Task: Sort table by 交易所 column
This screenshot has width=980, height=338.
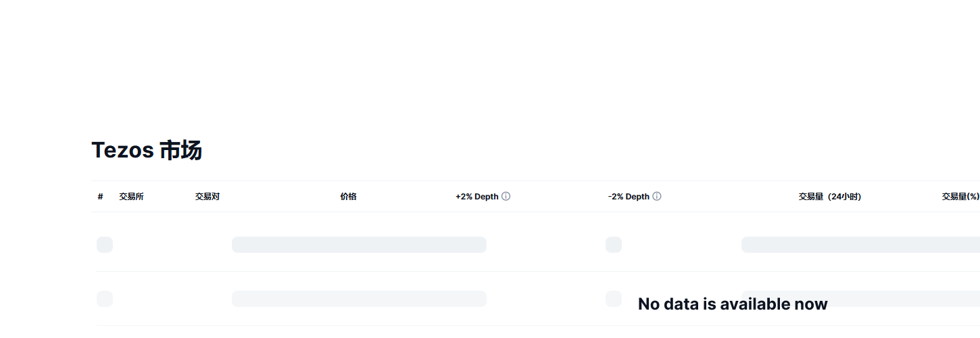Action: 131,197
